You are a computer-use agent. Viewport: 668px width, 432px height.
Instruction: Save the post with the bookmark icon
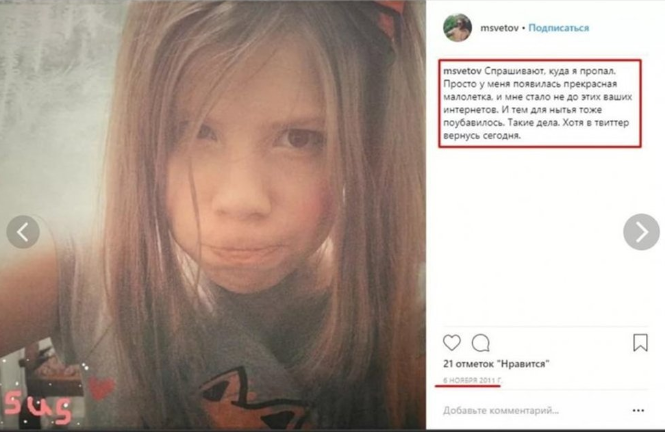pyautogui.click(x=640, y=343)
